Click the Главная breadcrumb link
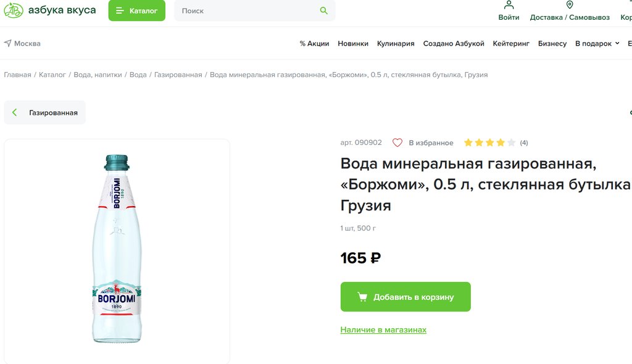Viewport: 632px width, 364px height. (17, 75)
